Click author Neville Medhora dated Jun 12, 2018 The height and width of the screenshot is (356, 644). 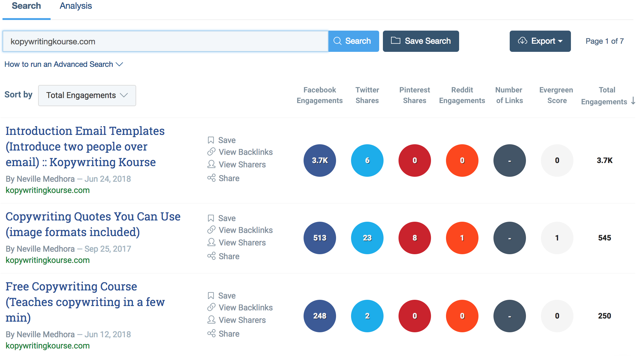[x=46, y=334]
